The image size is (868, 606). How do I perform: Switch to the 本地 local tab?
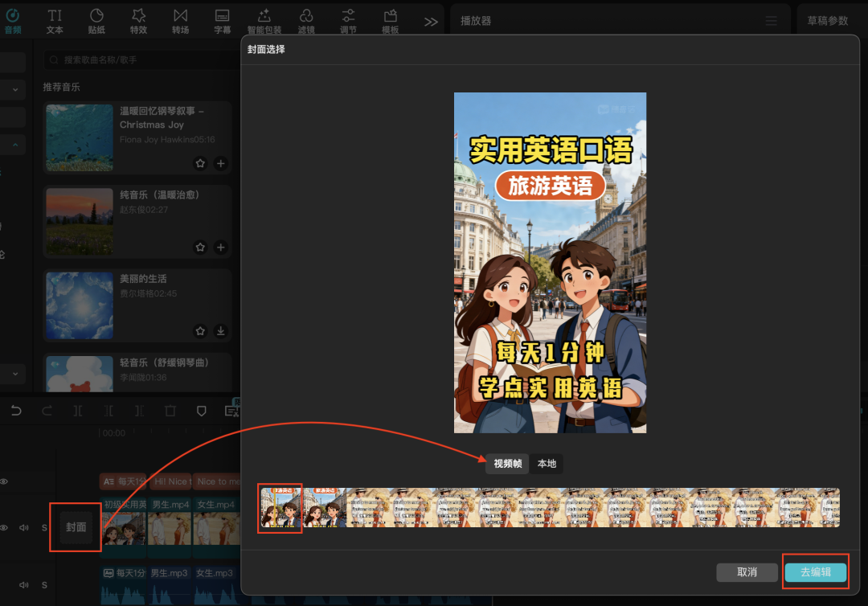point(546,464)
